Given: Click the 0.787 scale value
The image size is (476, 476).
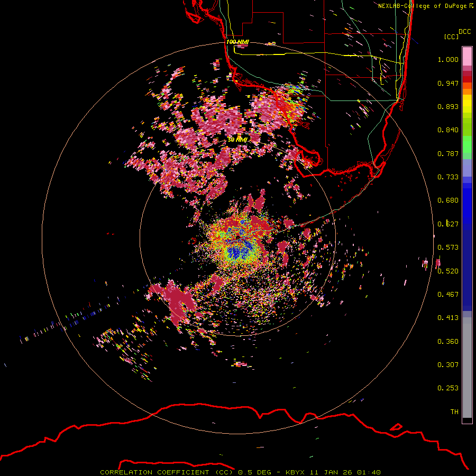Looking at the screenshot, I should pyautogui.click(x=448, y=153).
